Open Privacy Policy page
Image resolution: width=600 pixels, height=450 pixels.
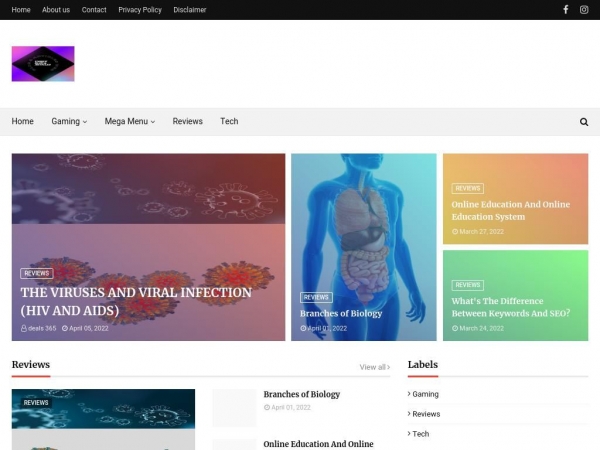pyautogui.click(x=140, y=10)
